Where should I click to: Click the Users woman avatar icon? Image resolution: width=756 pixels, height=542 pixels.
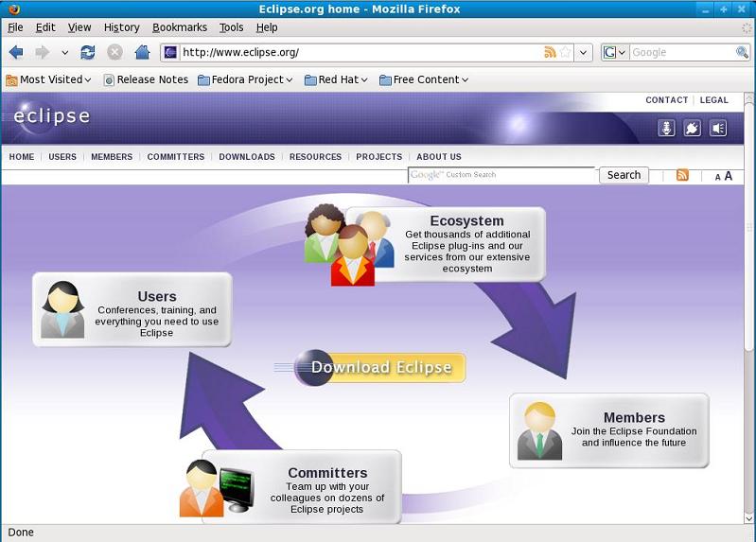(x=62, y=309)
